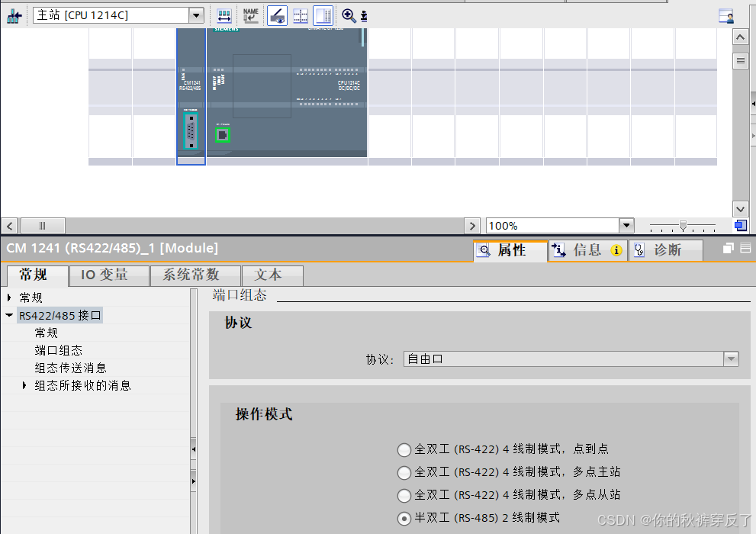Viewport: 756px width, 534px height.
Task: Switch to the 信息 info tab
Action: tap(587, 250)
